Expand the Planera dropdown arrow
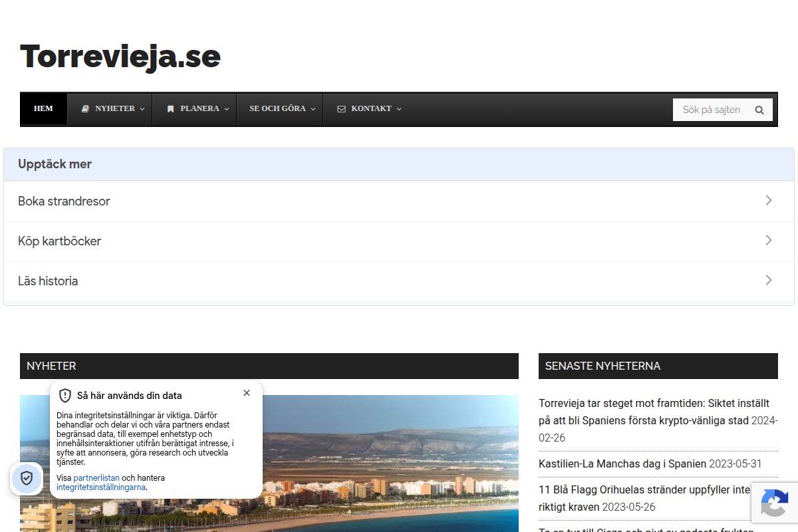798x532 pixels. click(x=226, y=109)
